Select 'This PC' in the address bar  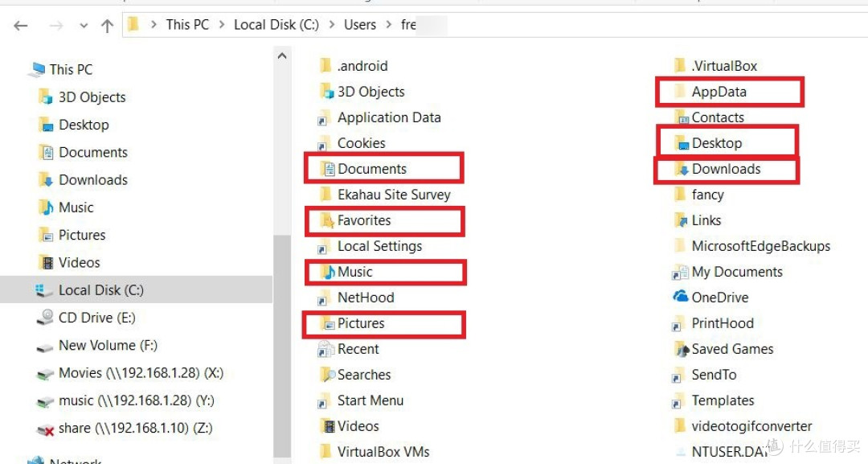(187, 24)
